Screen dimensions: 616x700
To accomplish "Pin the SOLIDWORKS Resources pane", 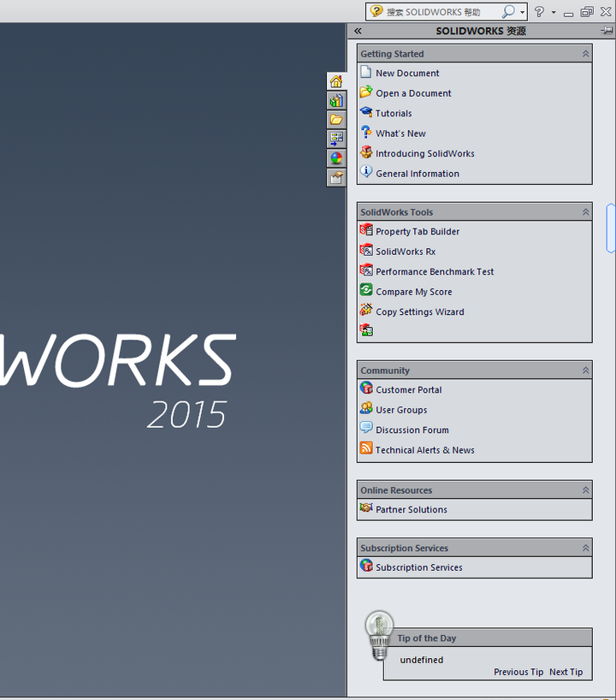I will (x=607, y=30).
